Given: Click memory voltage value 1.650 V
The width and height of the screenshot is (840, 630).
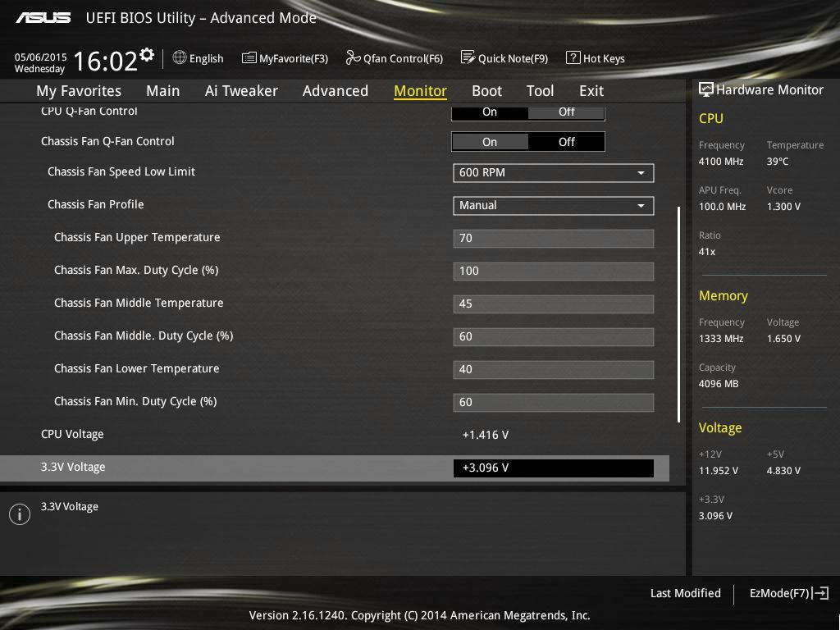Looking at the screenshot, I should (783, 339).
